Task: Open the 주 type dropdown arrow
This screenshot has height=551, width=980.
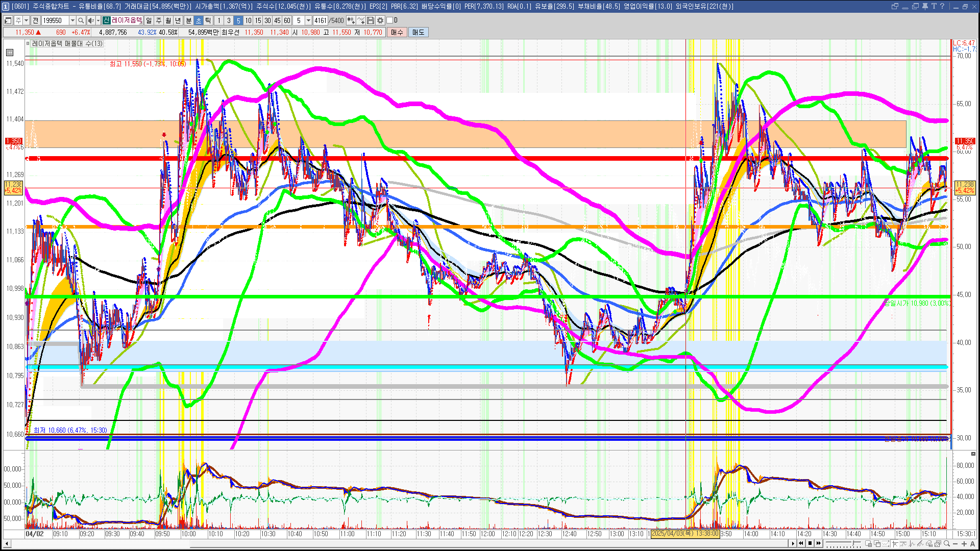Action: (26, 20)
